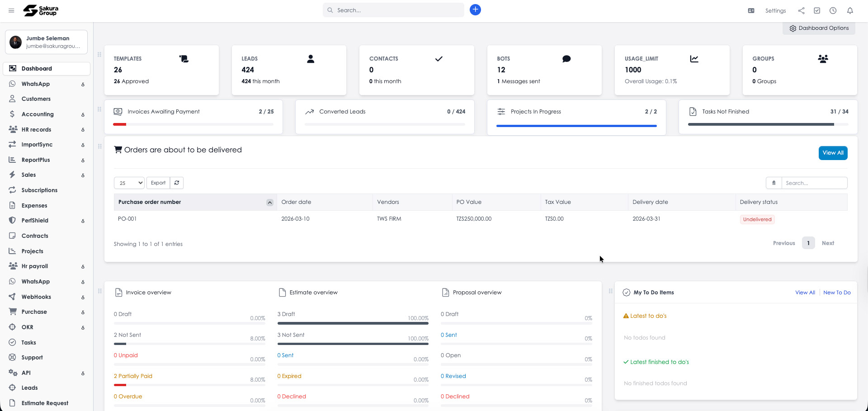Viewport: 868px width, 411px height.
Task: Click the Estimate overview file icon
Action: [x=282, y=293]
